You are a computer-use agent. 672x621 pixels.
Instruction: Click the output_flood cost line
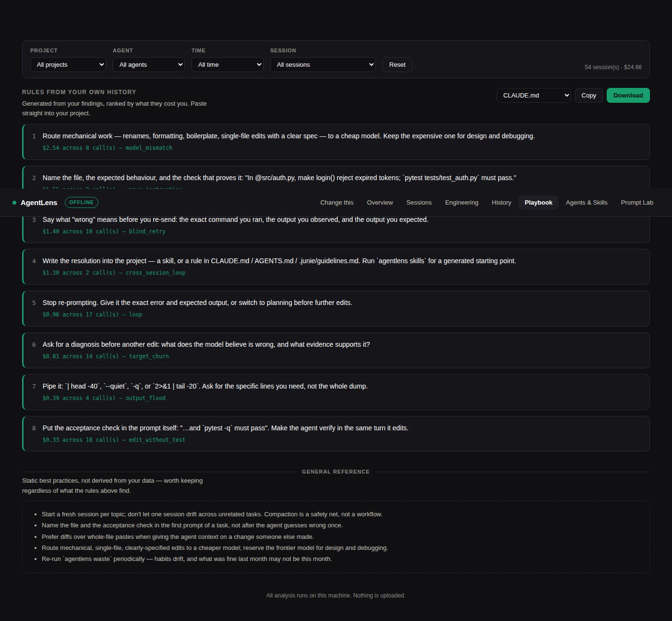104,398
